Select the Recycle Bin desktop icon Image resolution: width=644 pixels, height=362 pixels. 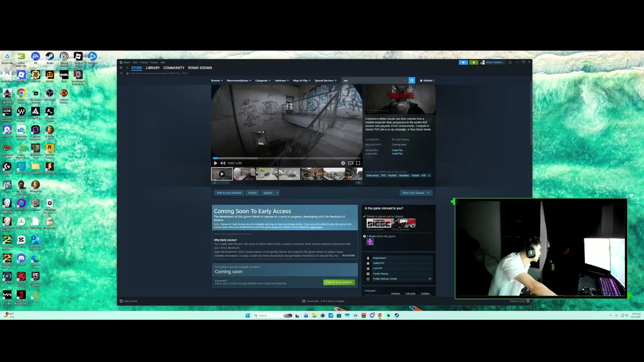7,58
